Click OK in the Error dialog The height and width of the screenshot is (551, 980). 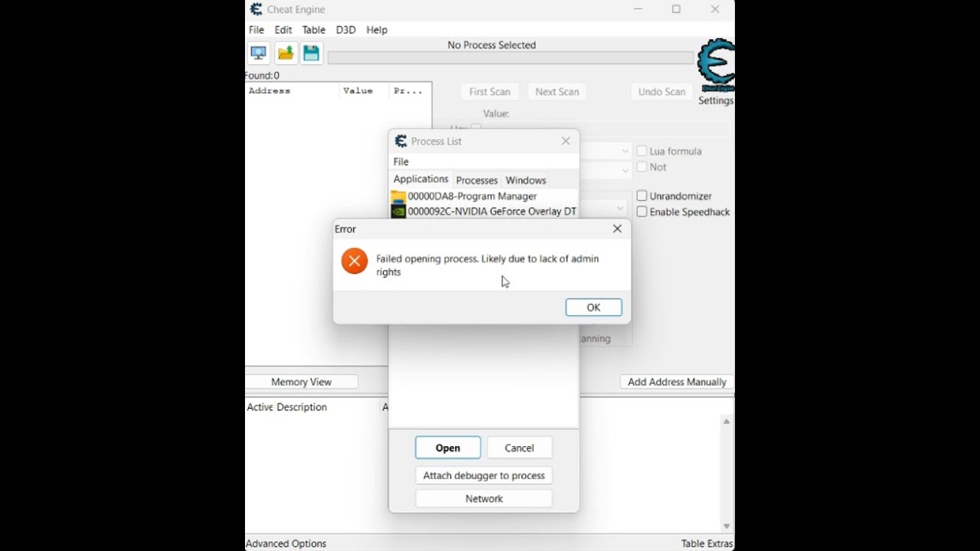pyautogui.click(x=593, y=307)
